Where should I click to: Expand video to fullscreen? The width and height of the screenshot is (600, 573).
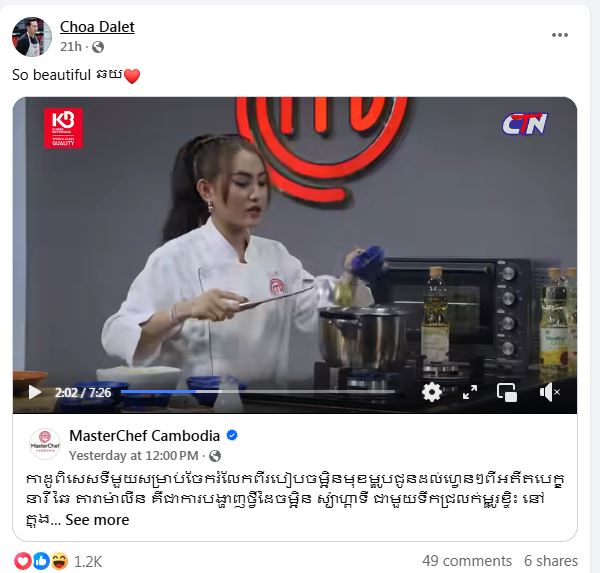[470, 392]
